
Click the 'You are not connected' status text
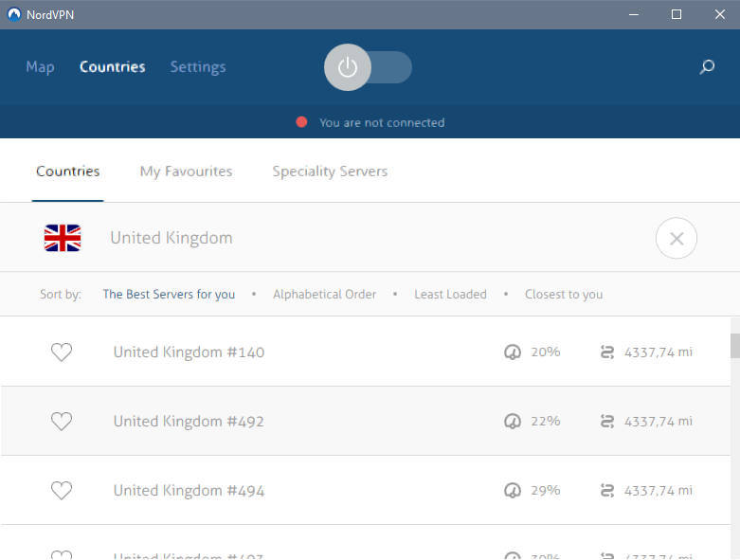382,122
